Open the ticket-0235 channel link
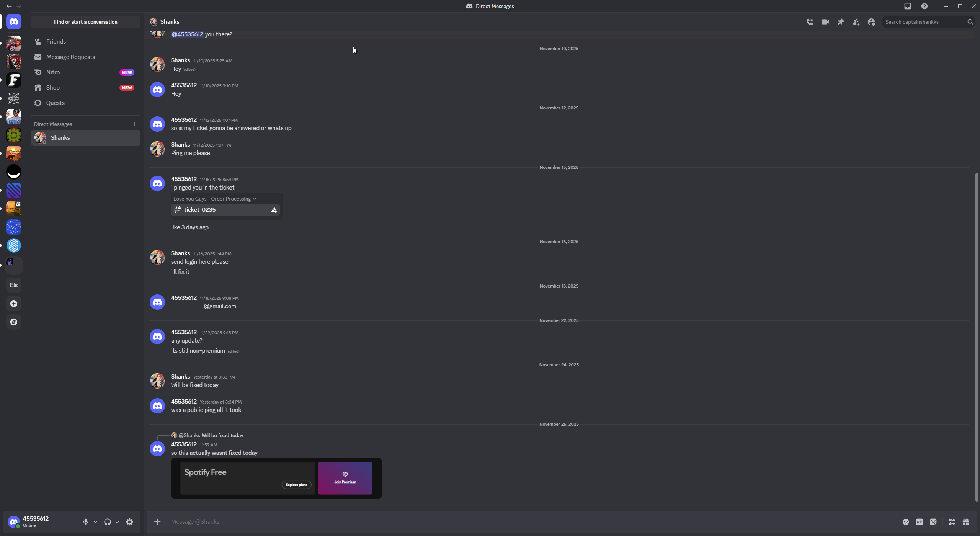 [200, 210]
